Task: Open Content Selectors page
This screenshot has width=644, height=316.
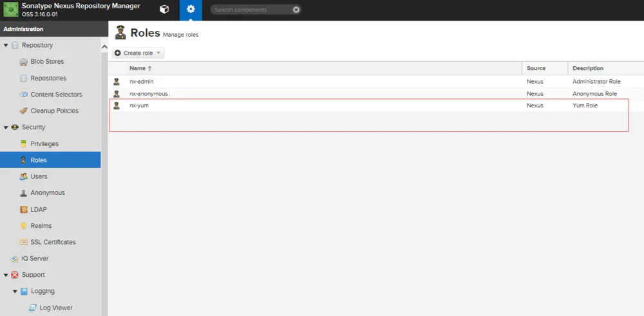Action: [x=56, y=95]
